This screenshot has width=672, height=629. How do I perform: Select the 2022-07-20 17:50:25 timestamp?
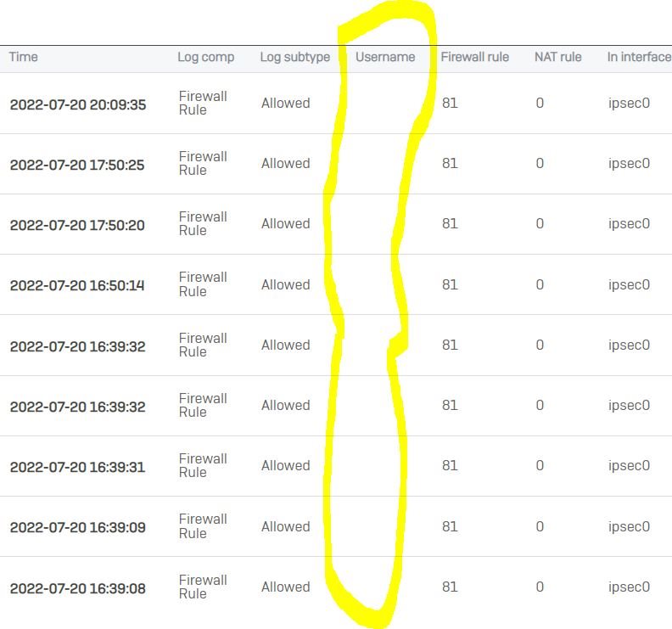click(x=77, y=165)
